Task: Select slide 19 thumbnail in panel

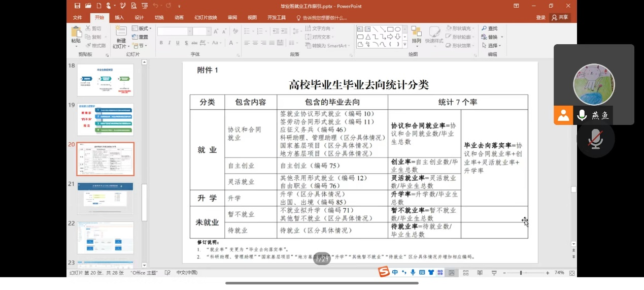Action: point(105,119)
